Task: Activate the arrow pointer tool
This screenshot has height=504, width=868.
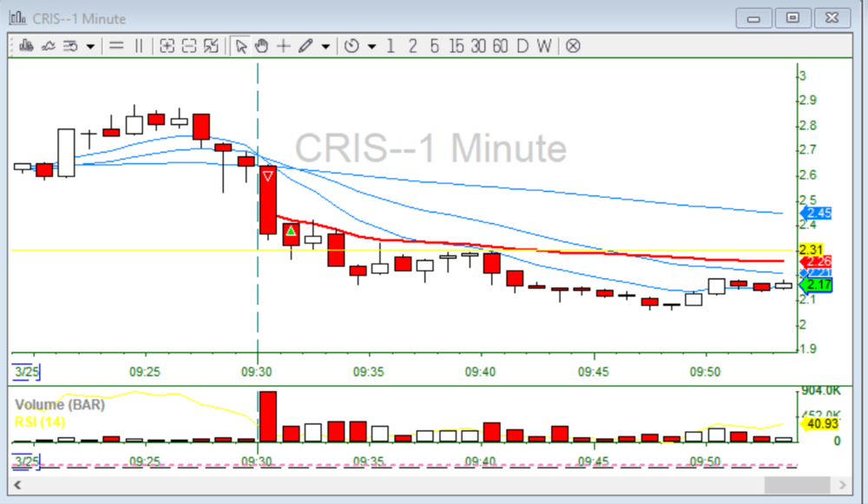Action: pyautogui.click(x=241, y=46)
